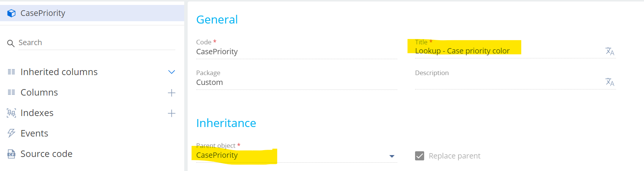Open the Events section
The height and width of the screenshot is (171, 644).
click(34, 133)
